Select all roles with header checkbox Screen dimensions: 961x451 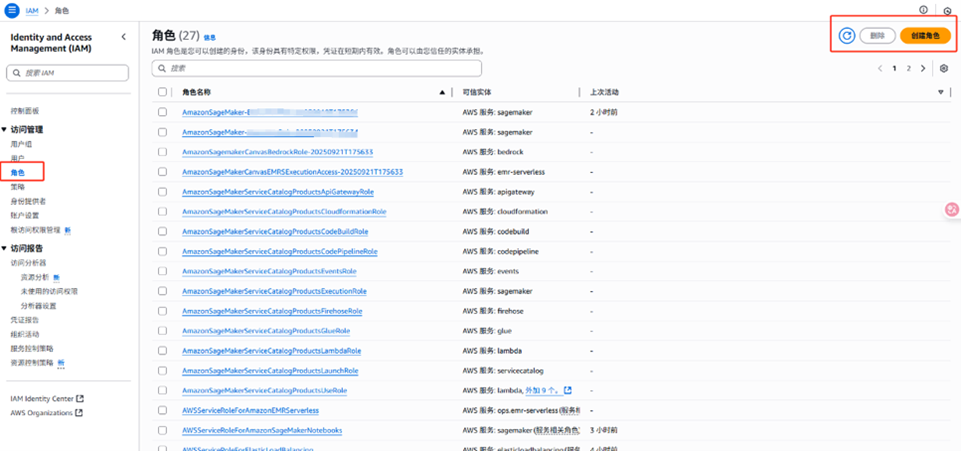pos(162,92)
